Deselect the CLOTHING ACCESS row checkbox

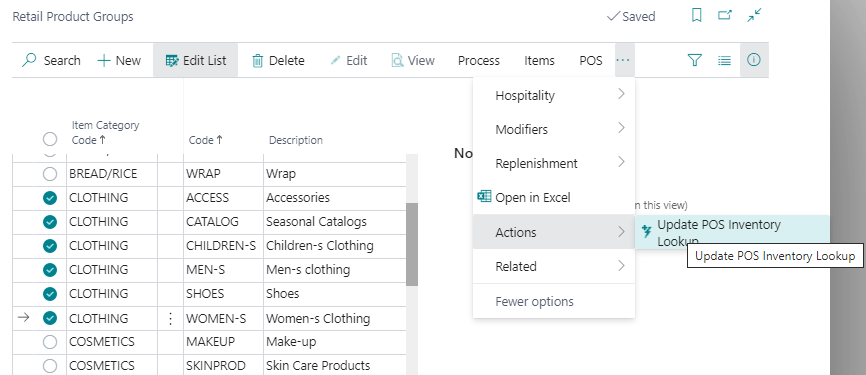click(x=50, y=198)
